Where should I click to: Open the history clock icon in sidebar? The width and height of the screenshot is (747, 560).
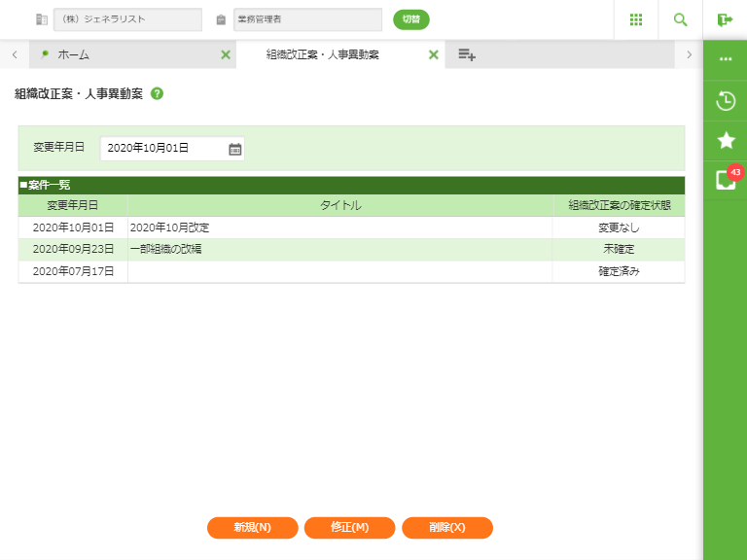(726, 100)
